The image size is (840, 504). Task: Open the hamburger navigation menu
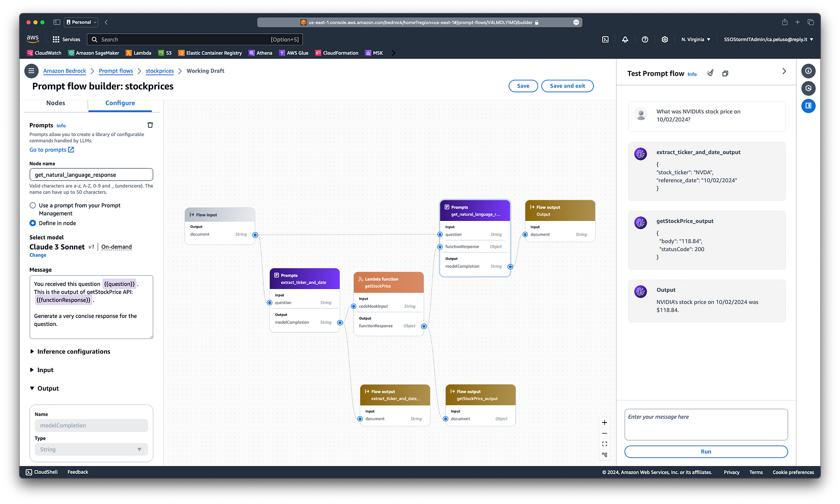[x=31, y=71]
